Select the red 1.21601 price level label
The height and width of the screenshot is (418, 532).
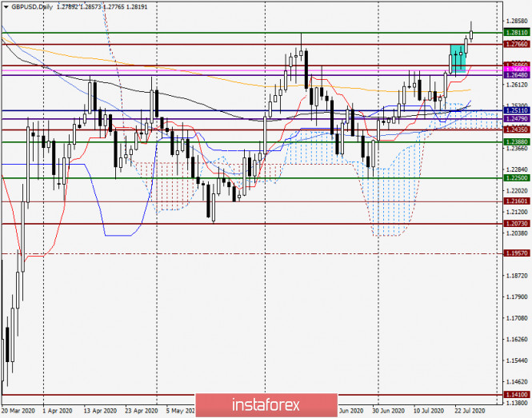pyautogui.click(x=516, y=202)
